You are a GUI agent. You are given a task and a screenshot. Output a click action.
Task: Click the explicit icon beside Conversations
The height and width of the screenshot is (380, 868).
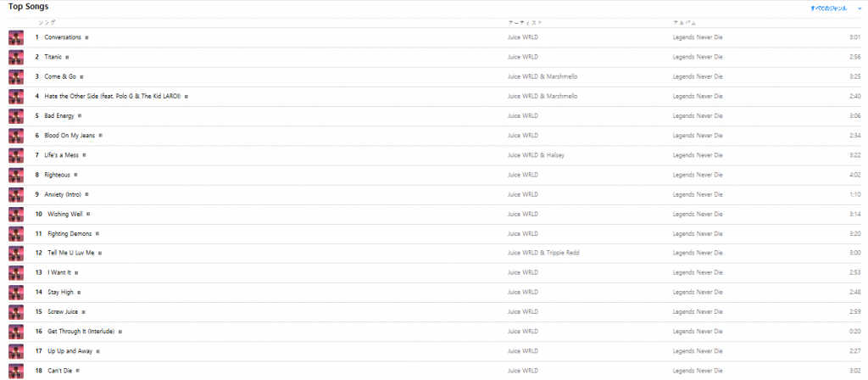coord(87,37)
